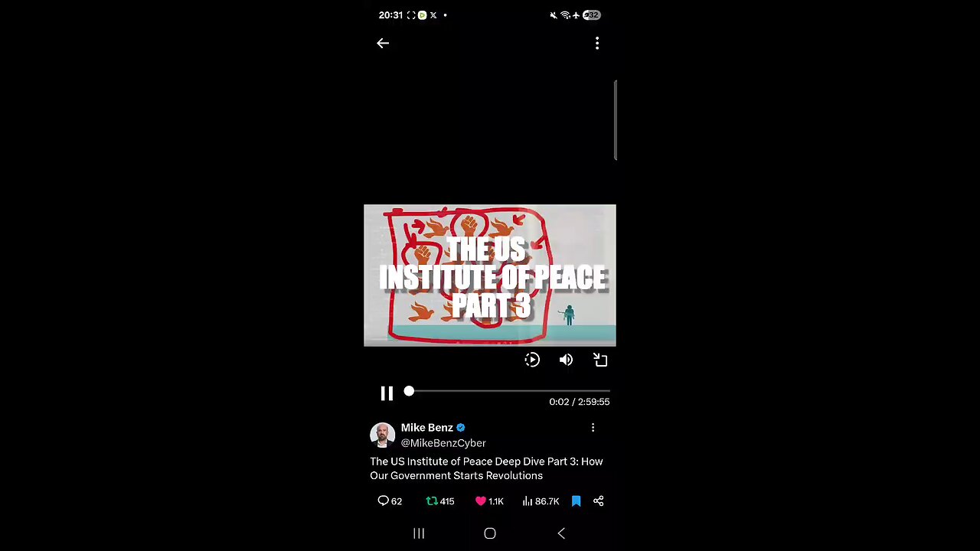
Task: Share the post via share icon
Action: (x=599, y=501)
